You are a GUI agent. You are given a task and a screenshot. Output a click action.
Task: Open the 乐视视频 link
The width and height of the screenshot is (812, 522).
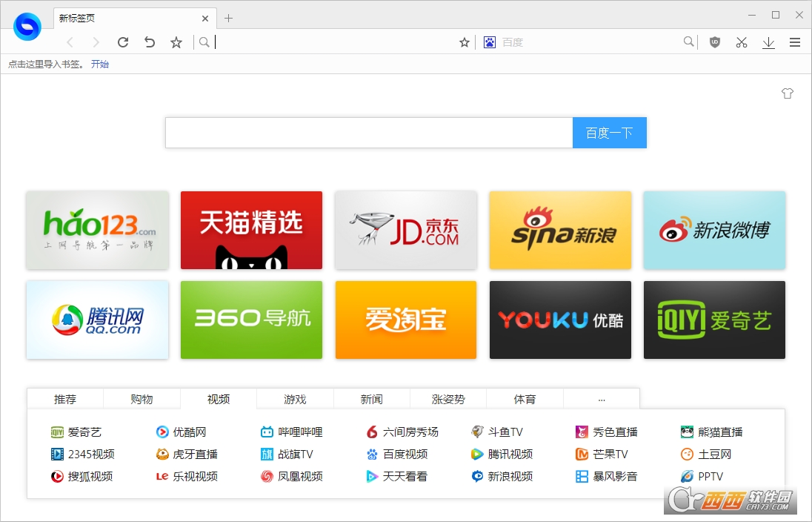pos(187,476)
